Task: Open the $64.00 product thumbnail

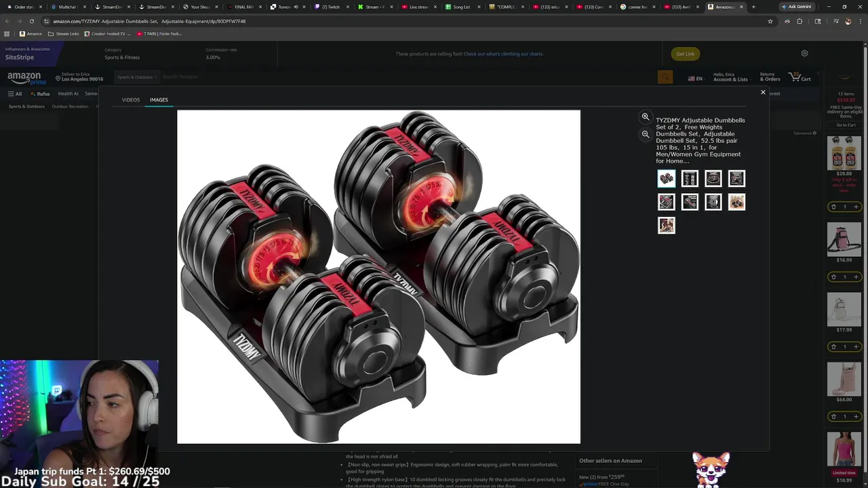Action: pos(844,380)
